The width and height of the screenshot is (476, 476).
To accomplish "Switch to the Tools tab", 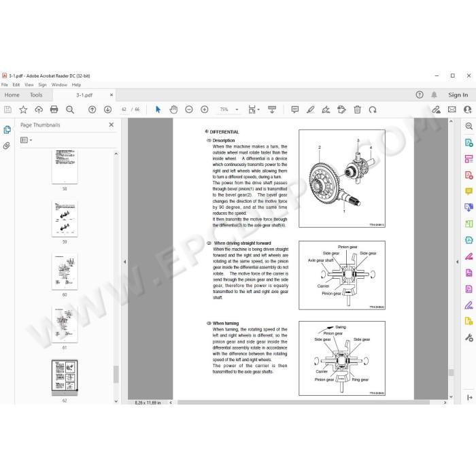I will coord(36,95).
